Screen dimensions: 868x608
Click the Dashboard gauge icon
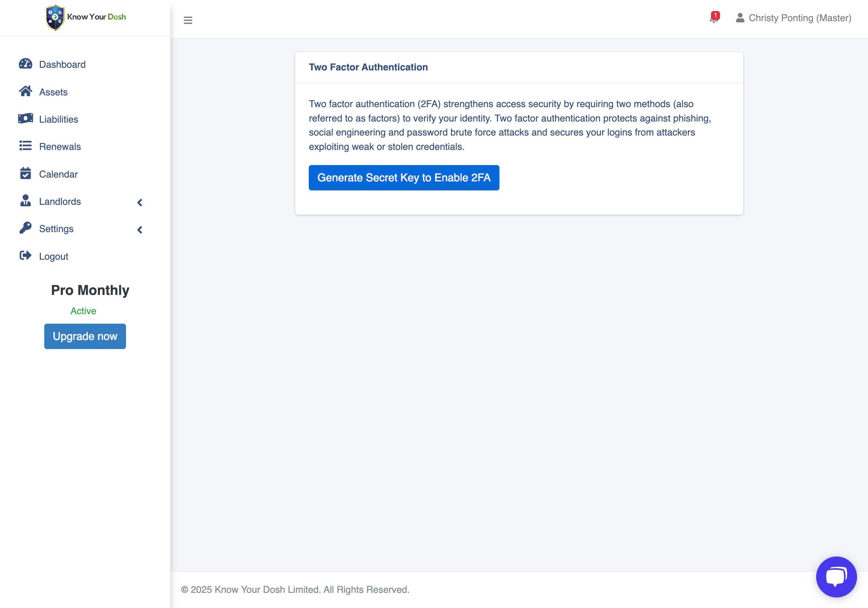pyautogui.click(x=25, y=64)
